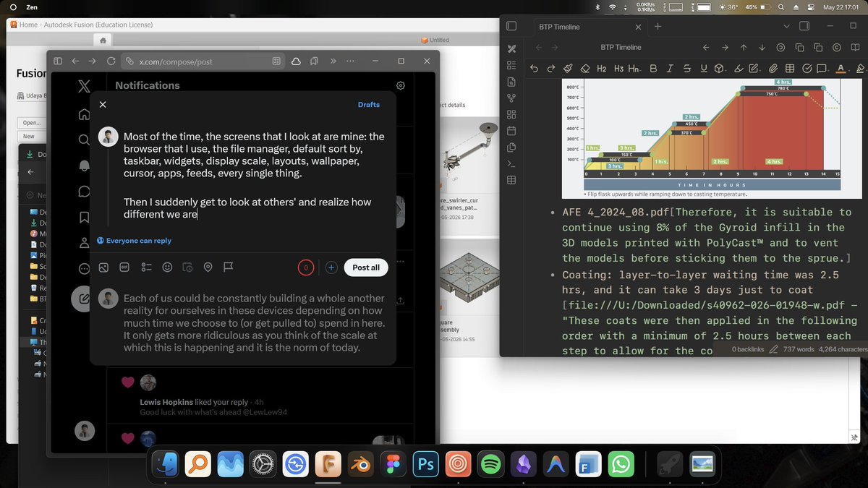Click the flag icon in composer toolbar
This screenshot has height=488, width=868.
point(229,267)
